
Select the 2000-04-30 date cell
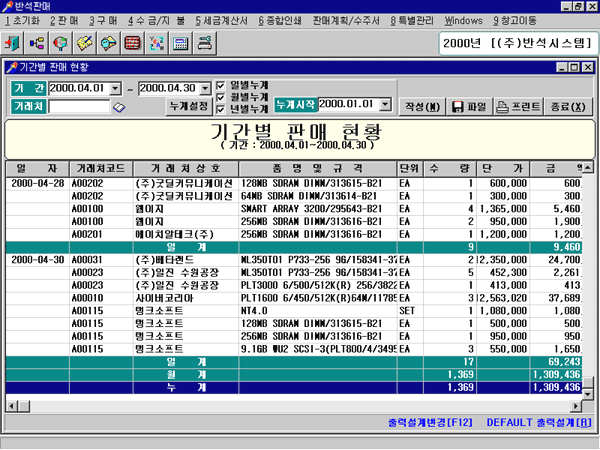point(38,260)
